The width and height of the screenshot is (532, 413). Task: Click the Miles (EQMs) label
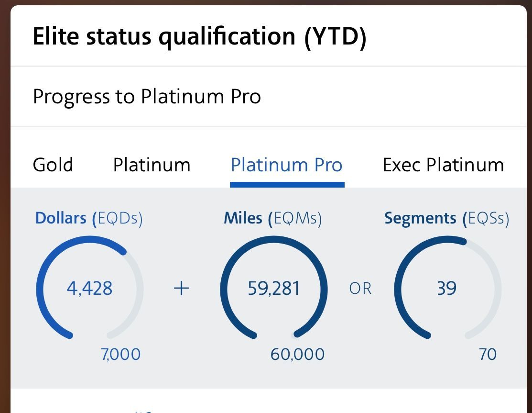272,218
